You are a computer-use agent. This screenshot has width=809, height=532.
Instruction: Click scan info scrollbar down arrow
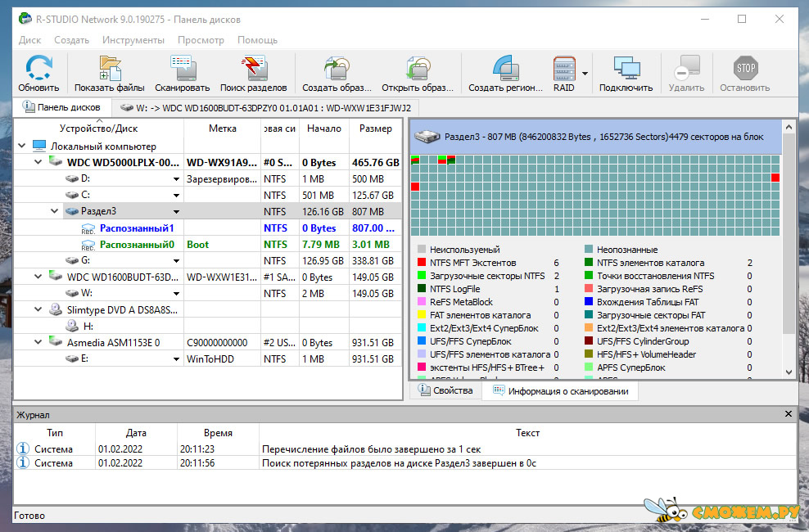[789, 372]
